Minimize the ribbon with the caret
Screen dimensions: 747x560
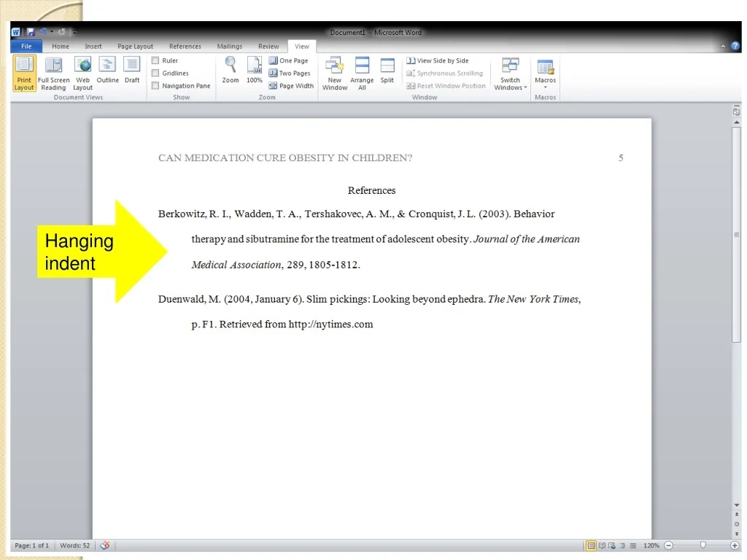(x=723, y=46)
